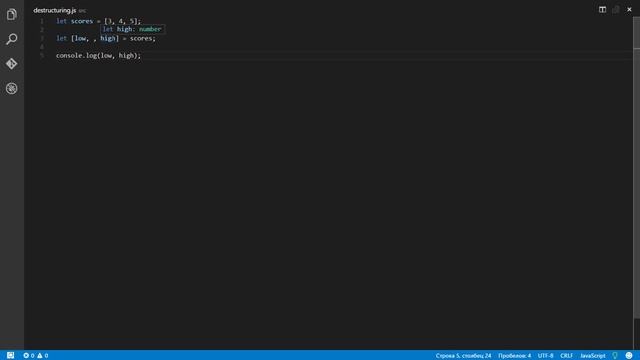640x360 pixels.
Task: Select the destructuring.js file title
Action: pyautogui.click(x=55, y=10)
